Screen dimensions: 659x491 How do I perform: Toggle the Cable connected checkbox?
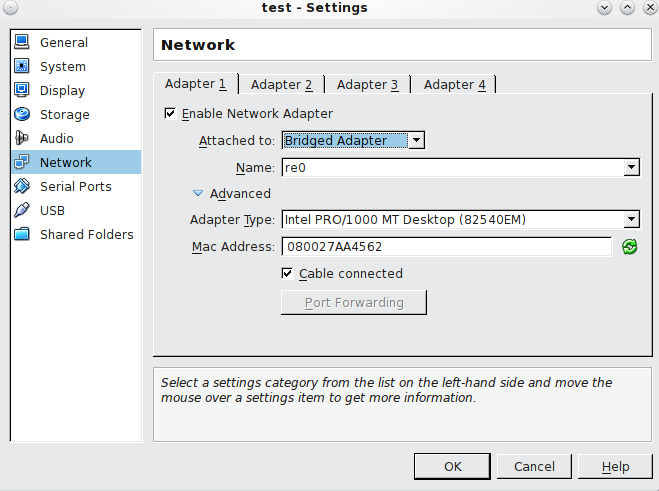[x=287, y=274]
